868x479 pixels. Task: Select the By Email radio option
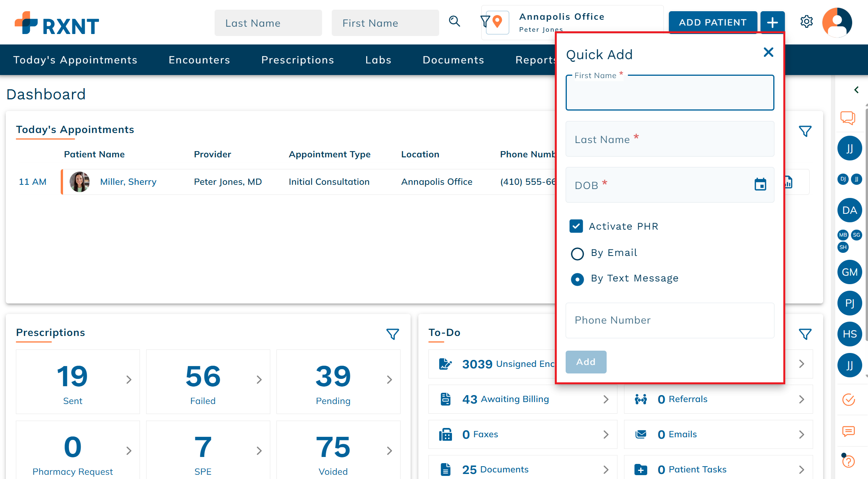click(577, 254)
